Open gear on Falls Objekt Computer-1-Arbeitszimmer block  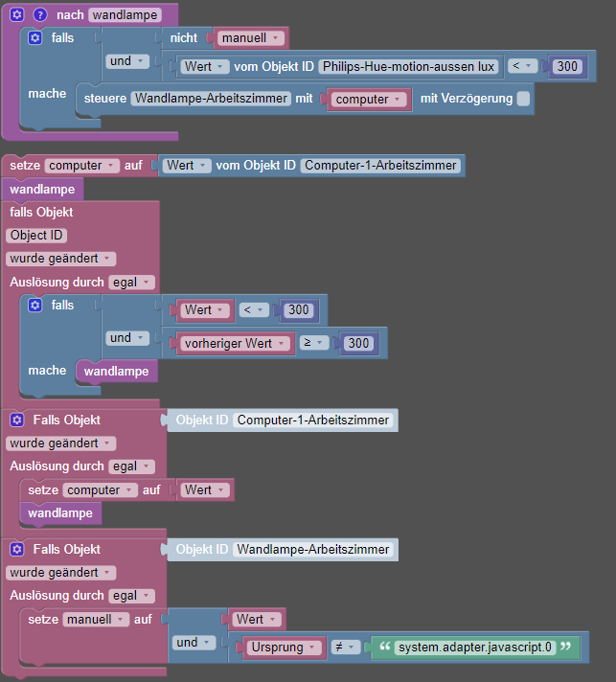17,420
